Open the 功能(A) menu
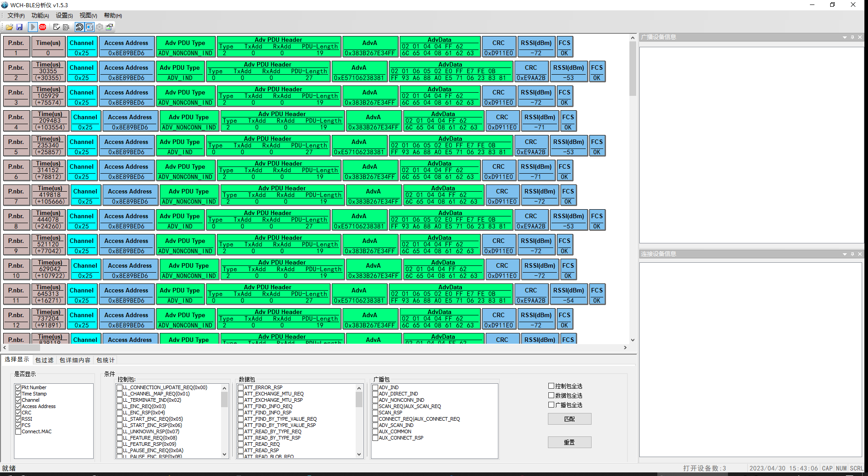Viewport: 868px width, 476px height. click(x=40, y=15)
